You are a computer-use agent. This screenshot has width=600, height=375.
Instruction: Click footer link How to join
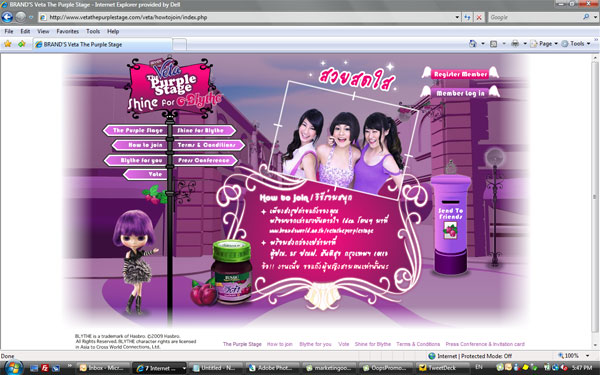pyautogui.click(x=280, y=344)
